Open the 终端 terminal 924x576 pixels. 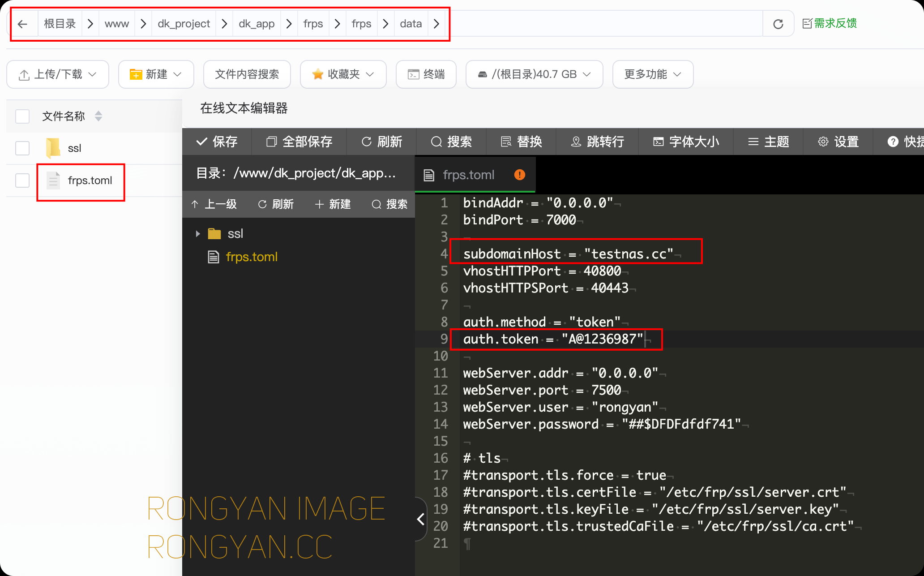pyautogui.click(x=426, y=74)
